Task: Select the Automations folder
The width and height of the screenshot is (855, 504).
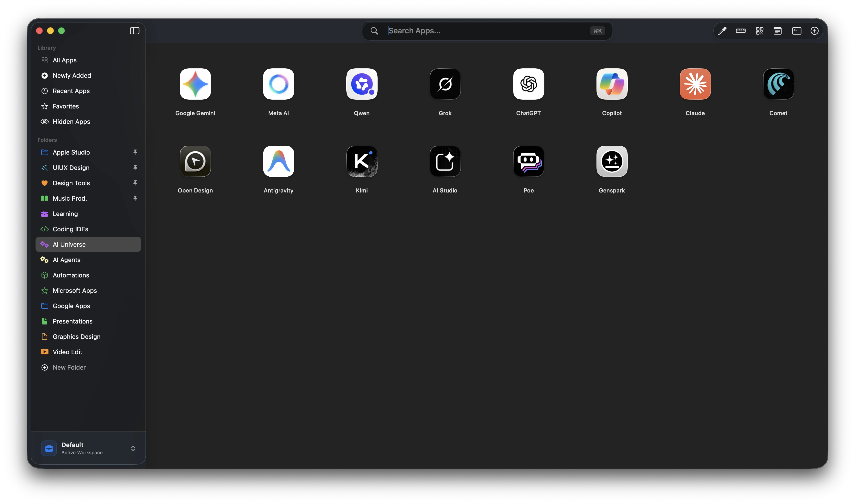Action: pos(88,275)
